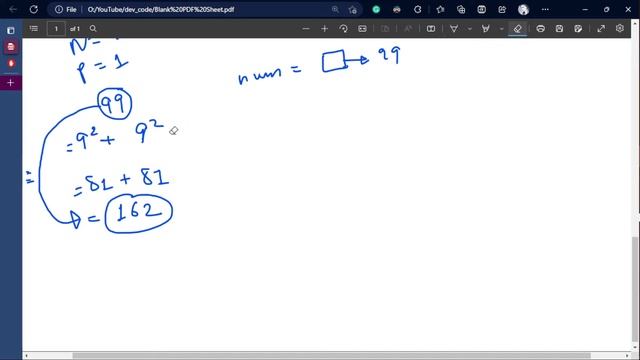Add this page to favorites

[353, 9]
